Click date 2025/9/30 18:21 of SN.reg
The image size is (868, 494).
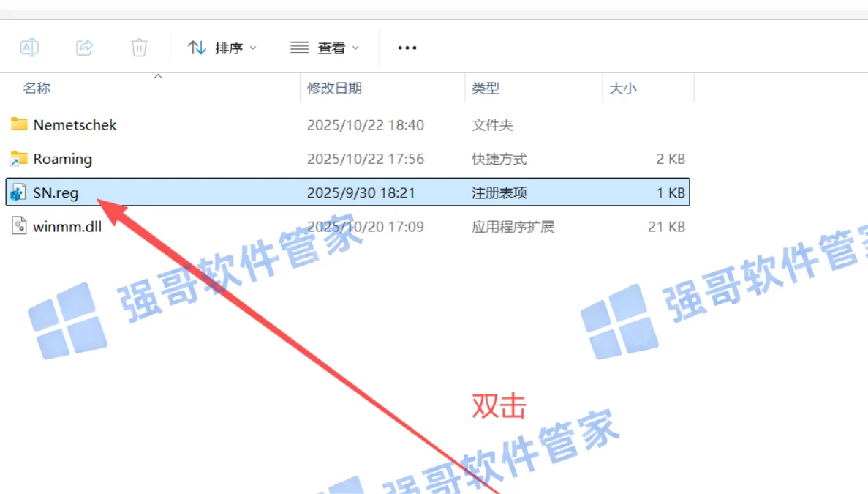(361, 192)
